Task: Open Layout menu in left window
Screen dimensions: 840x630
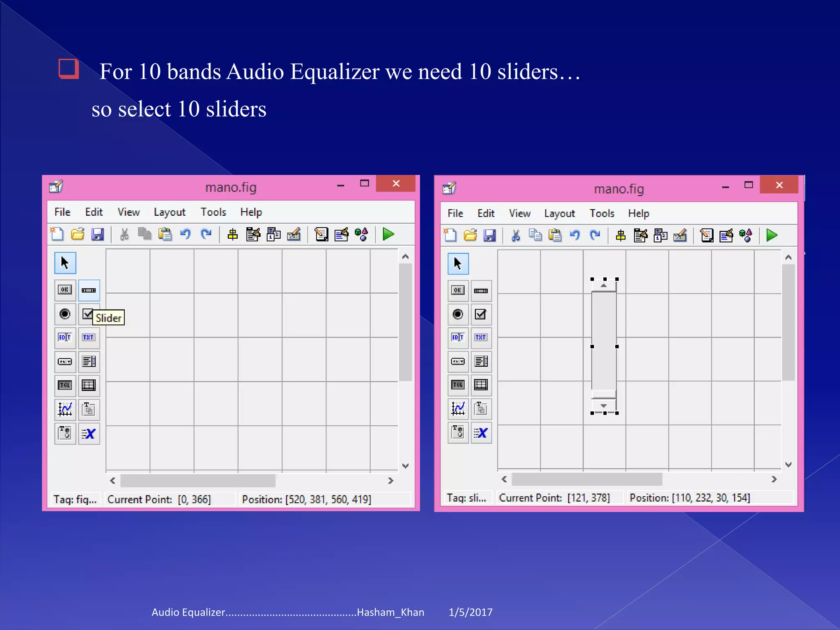Action: click(169, 212)
